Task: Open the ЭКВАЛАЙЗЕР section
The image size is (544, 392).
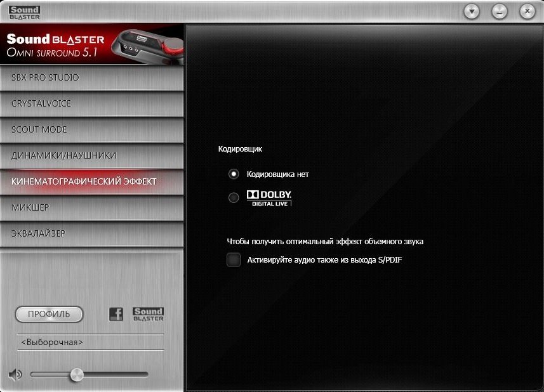Action: point(91,233)
